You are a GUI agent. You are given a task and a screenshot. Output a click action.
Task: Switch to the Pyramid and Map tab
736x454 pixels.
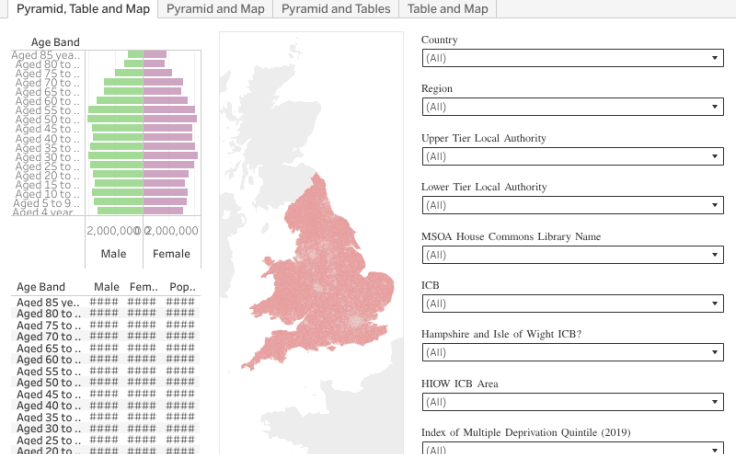click(215, 9)
